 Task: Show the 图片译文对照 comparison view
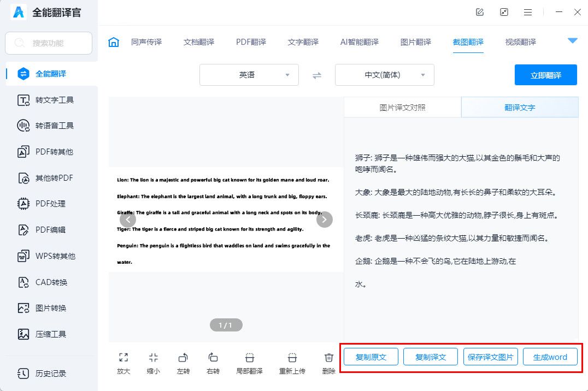coord(402,108)
